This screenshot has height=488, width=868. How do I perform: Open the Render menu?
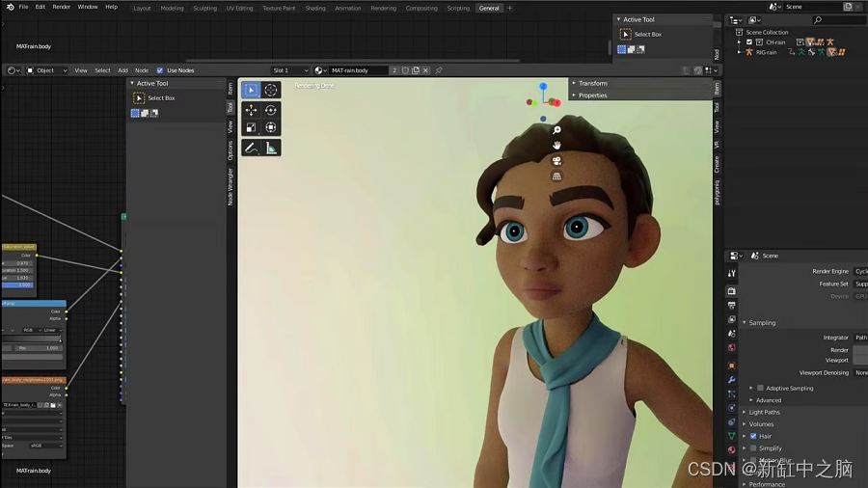[61, 7]
